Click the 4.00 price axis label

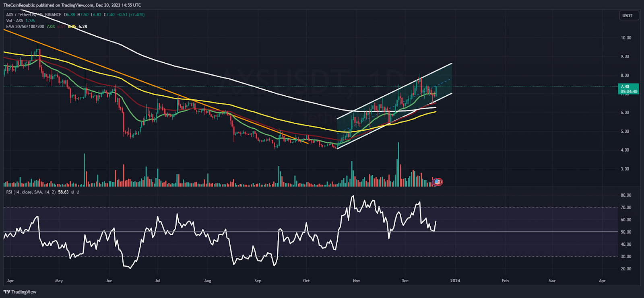point(625,150)
